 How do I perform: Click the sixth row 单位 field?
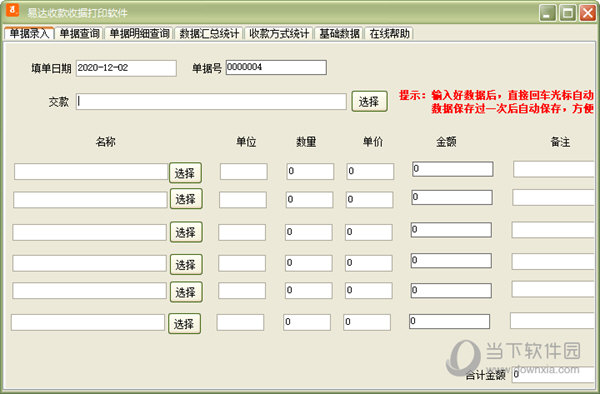pyautogui.click(x=240, y=322)
